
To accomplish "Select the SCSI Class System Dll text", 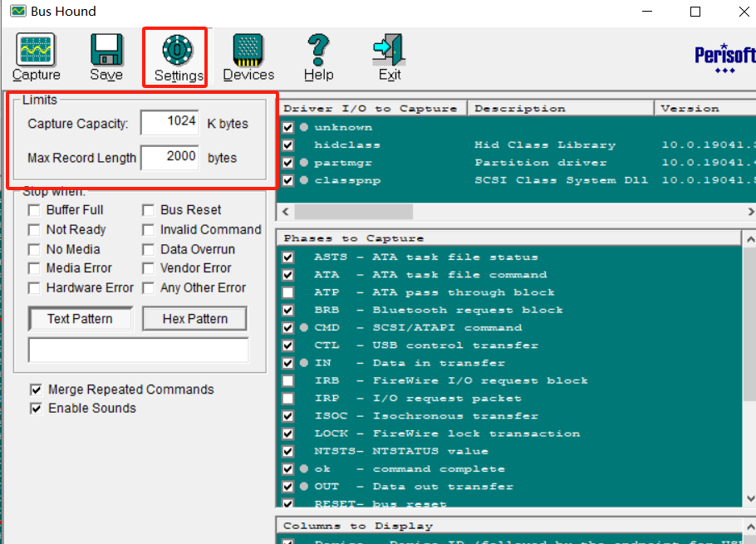I will [562, 180].
